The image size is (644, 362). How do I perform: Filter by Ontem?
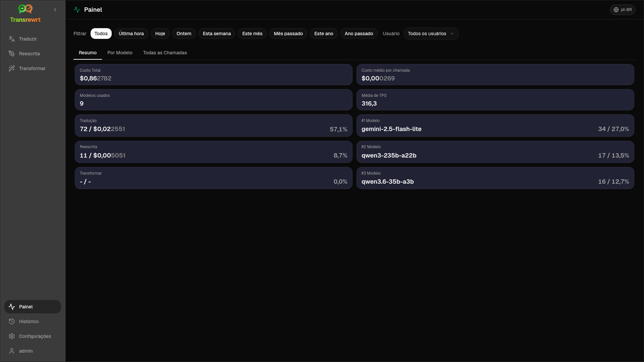pyautogui.click(x=184, y=34)
